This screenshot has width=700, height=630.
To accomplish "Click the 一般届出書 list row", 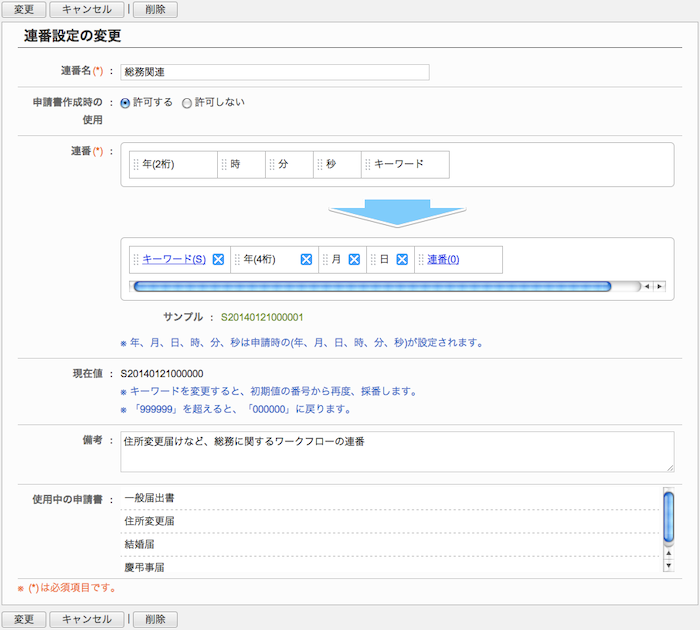I will pos(390,498).
